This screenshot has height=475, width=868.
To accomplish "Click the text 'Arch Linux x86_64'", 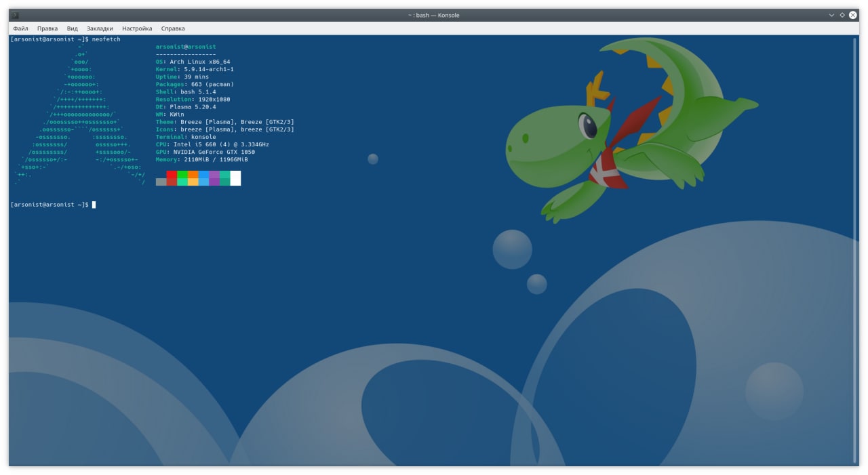I will (200, 62).
